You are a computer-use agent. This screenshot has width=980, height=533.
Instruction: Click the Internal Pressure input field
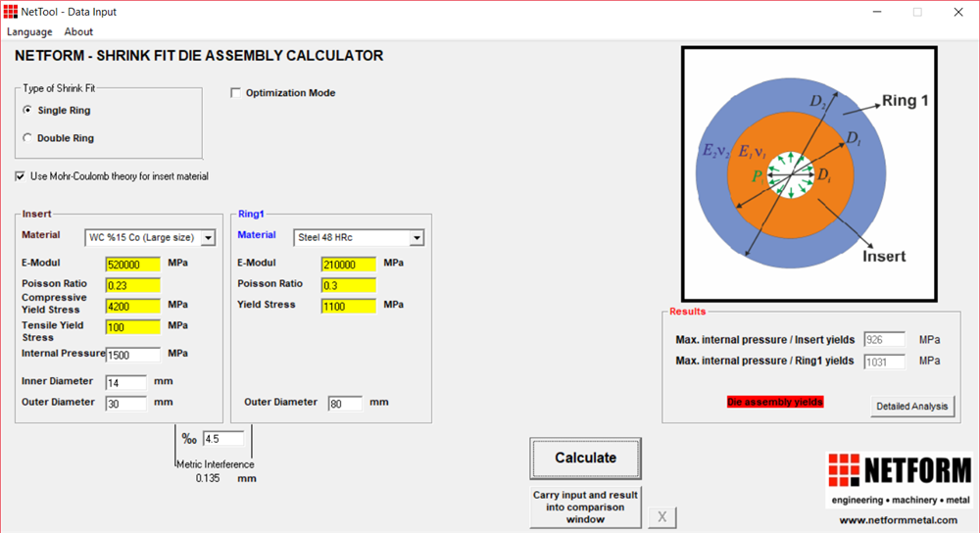click(132, 355)
